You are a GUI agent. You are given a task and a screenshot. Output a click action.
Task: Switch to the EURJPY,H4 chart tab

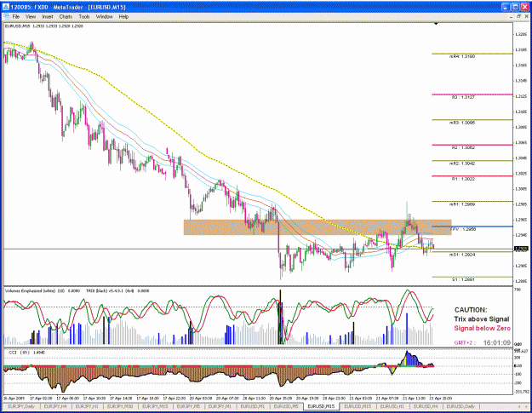click(55, 406)
